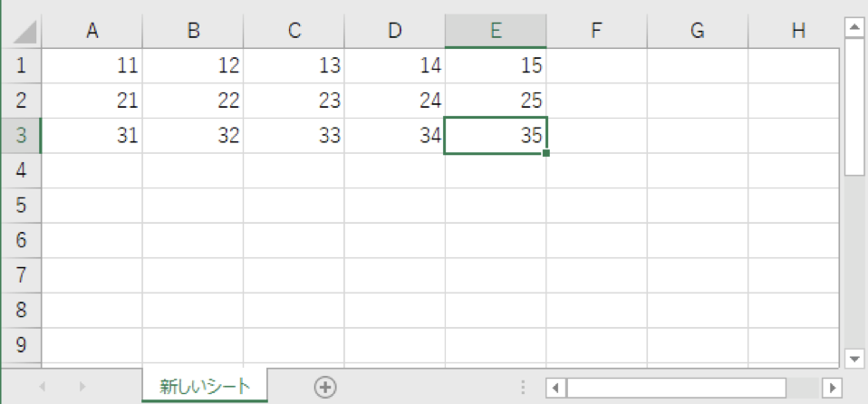Select column A header

click(x=92, y=32)
